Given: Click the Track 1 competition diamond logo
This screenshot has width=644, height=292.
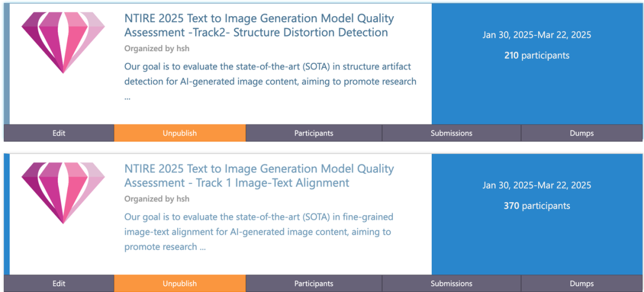Looking at the screenshot, I should [x=63, y=192].
